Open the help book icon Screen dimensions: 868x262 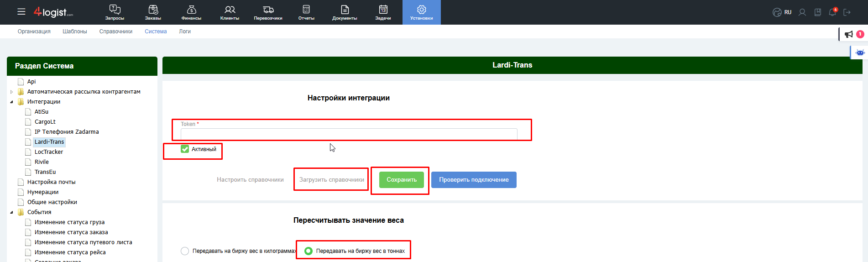pos(818,12)
